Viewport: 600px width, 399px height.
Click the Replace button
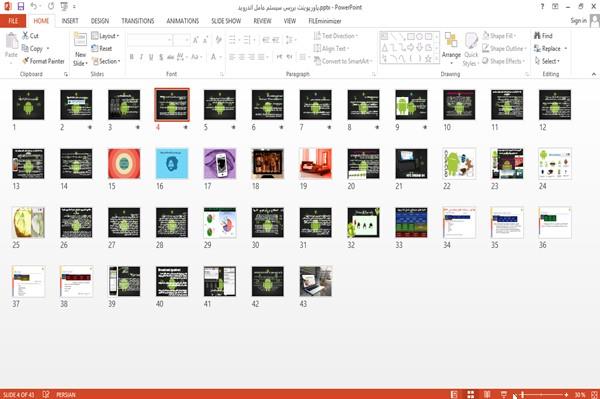point(550,49)
